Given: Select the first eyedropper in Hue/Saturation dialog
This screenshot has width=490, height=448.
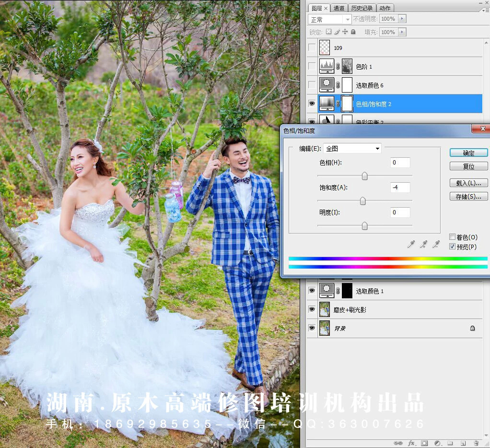Looking at the screenshot, I should pos(411,244).
